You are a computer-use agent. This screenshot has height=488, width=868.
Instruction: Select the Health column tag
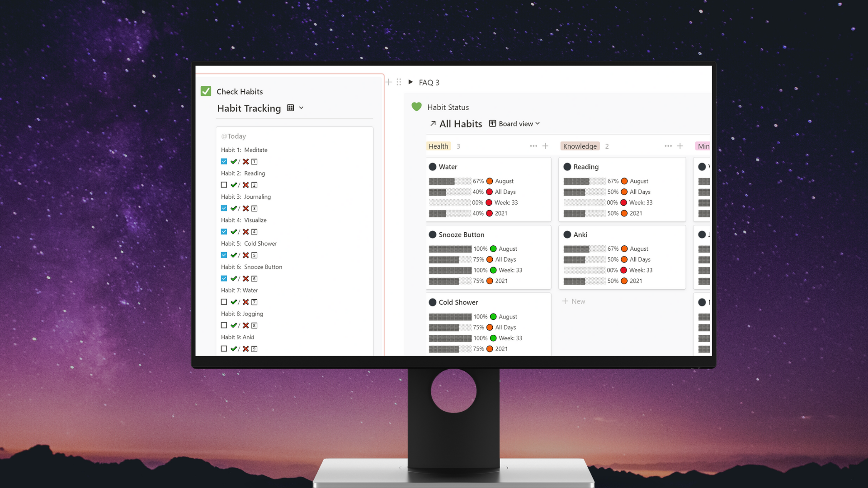point(438,146)
